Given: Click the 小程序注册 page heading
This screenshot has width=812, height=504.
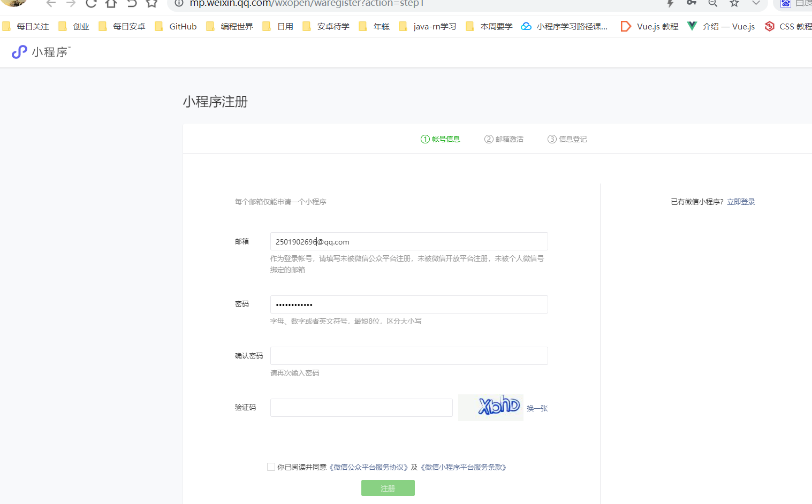Looking at the screenshot, I should coord(215,102).
